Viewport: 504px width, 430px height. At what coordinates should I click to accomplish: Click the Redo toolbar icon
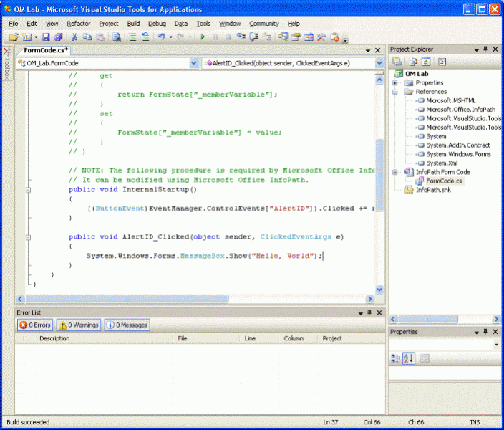coord(180,37)
